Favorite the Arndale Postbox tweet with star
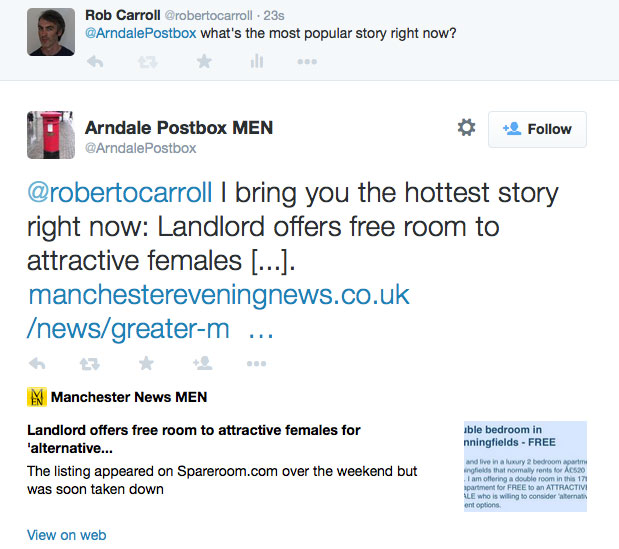Image resolution: width=619 pixels, height=549 pixels. (146, 363)
